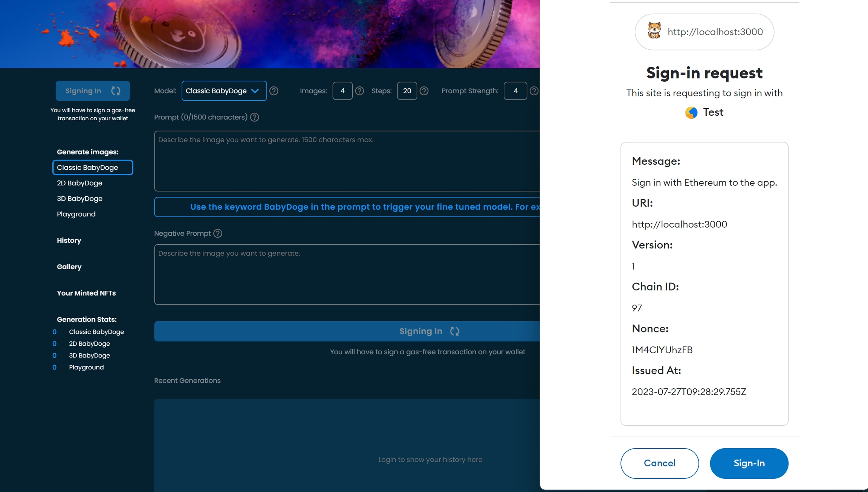868x492 pixels.
Task: Click the BabyDoge site icon in wallet popup
Action: tap(654, 31)
